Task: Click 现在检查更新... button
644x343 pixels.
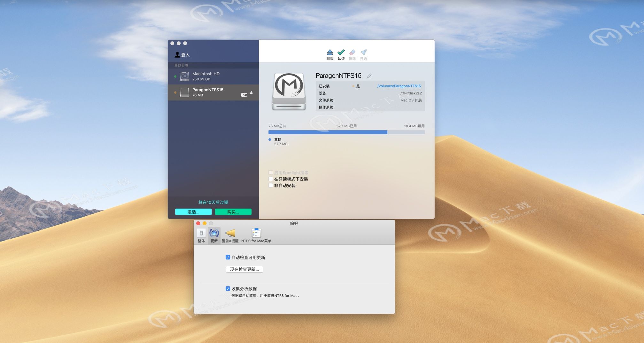Action: pos(244,269)
